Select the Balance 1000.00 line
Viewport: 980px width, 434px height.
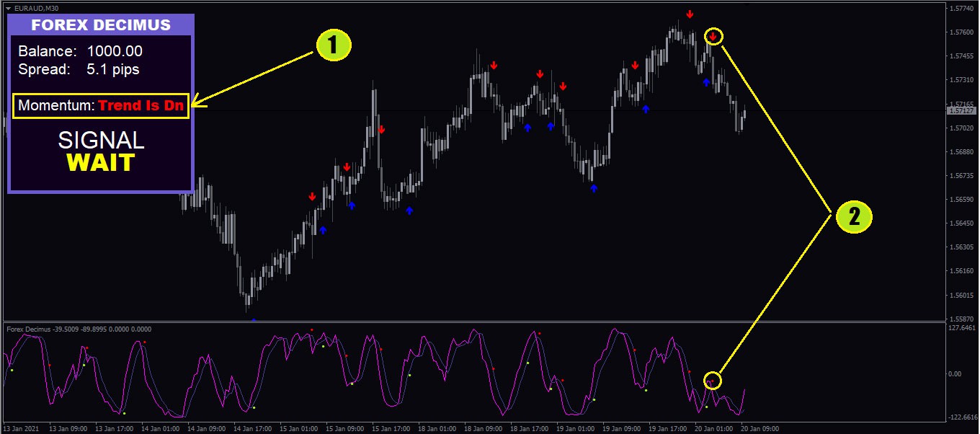click(x=80, y=51)
